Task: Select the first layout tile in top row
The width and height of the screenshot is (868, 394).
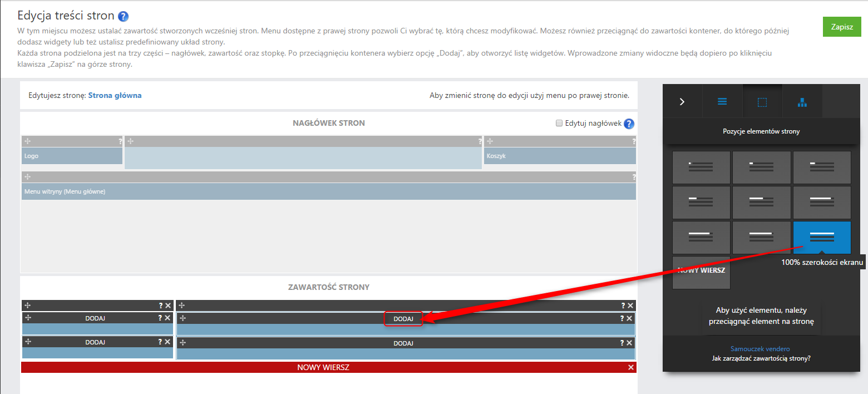Action: tap(701, 168)
